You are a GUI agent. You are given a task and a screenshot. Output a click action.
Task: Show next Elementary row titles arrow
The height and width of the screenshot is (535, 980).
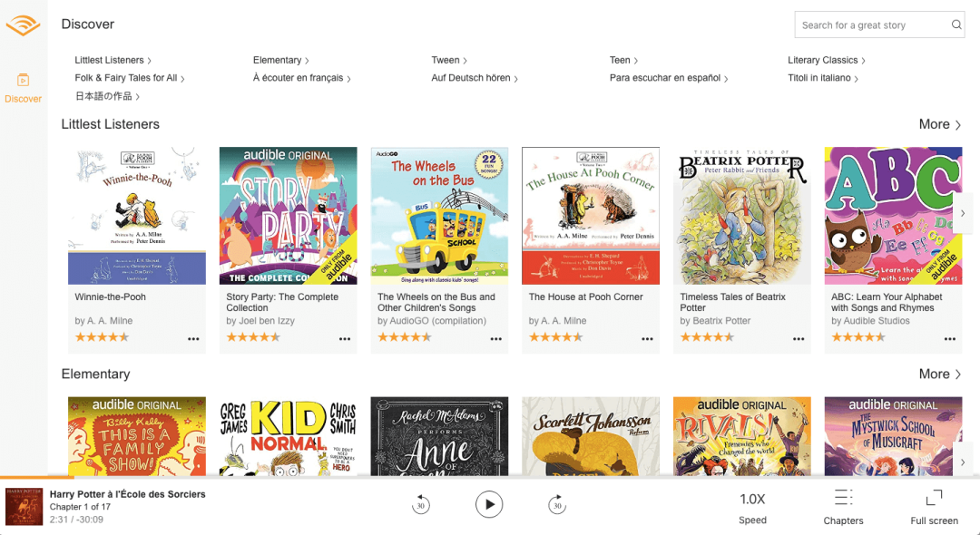(963, 462)
